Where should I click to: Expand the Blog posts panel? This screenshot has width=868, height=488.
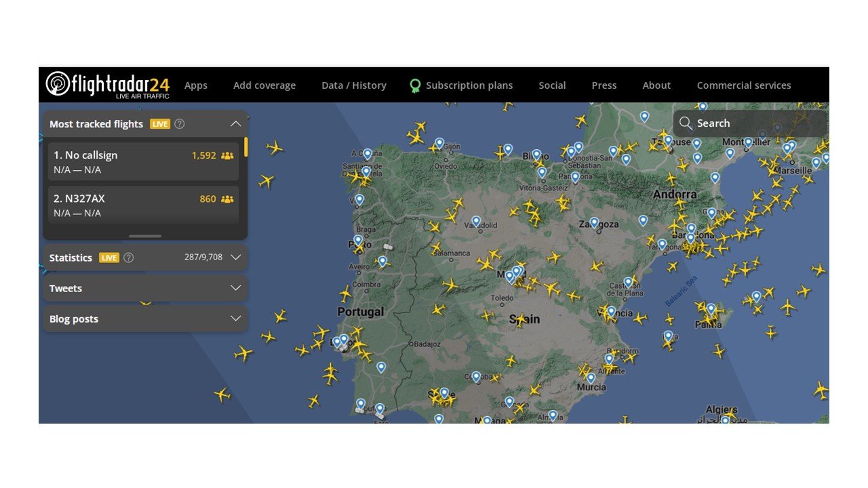(235, 319)
